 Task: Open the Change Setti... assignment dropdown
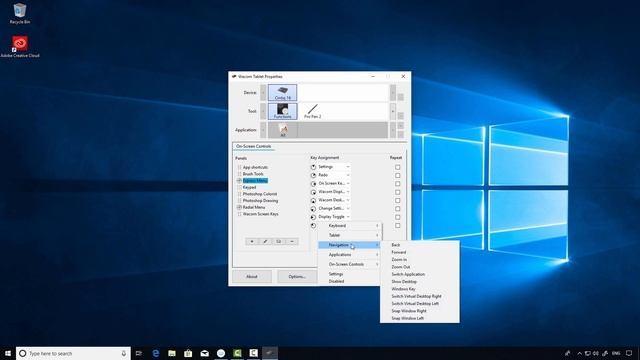click(333, 209)
